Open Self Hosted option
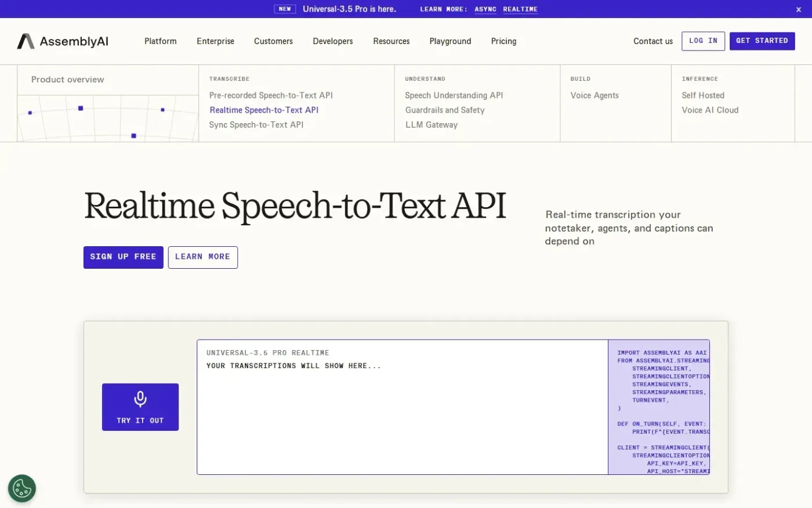 point(703,95)
